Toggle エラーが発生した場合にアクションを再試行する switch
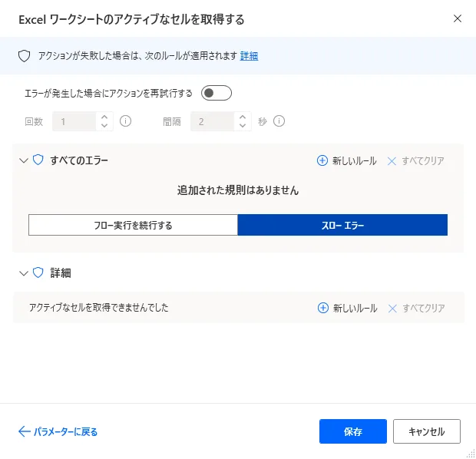This screenshot has width=476, height=459. [216, 94]
